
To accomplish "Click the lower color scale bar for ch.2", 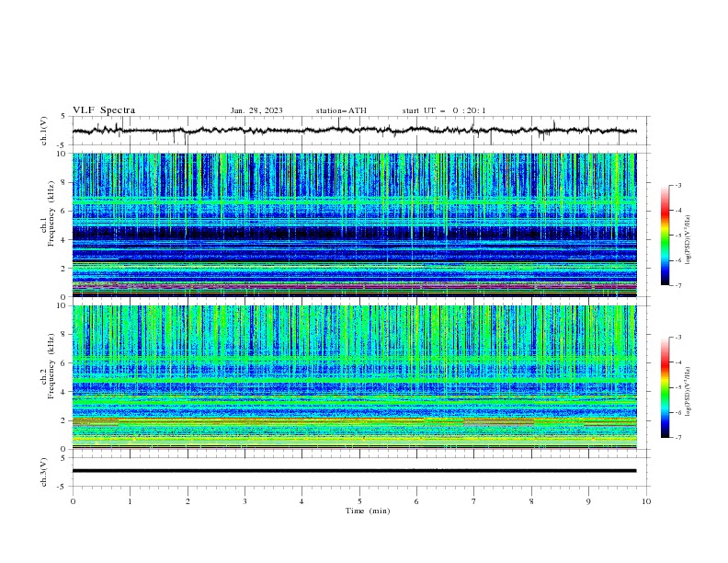I will (x=665, y=387).
